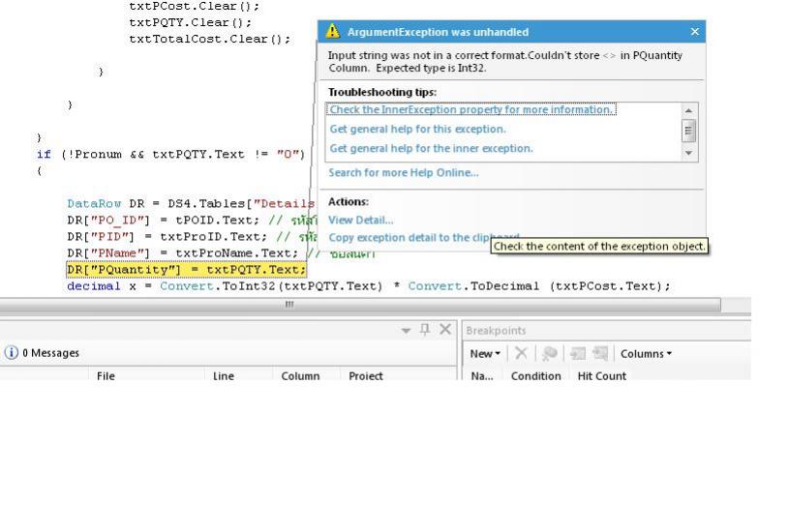The height and width of the screenshot is (532, 789).
Task: Click delete all breakpoints icon
Action: point(550,353)
